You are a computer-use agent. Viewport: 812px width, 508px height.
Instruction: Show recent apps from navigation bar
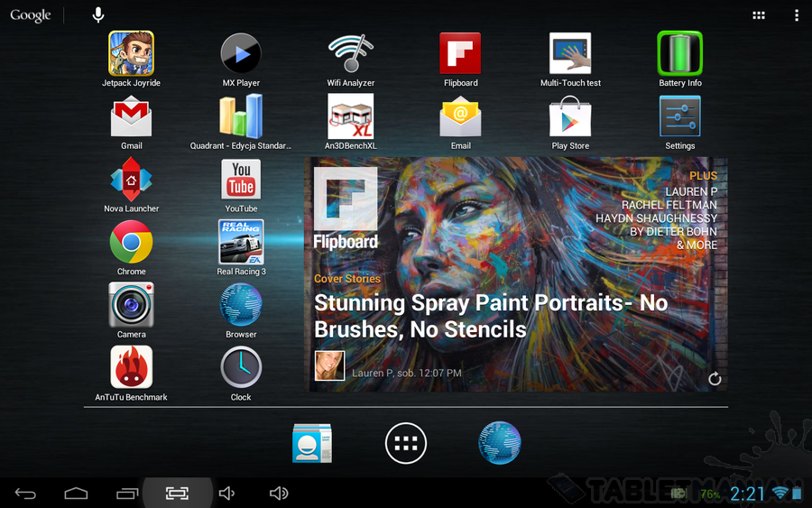click(127, 494)
